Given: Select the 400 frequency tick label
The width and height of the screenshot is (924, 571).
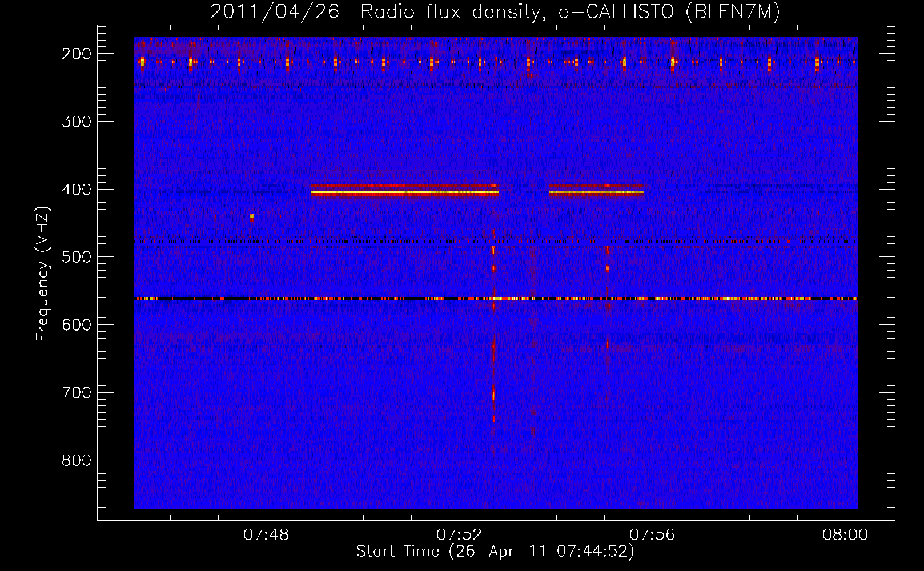Looking at the screenshot, I should tap(76, 190).
